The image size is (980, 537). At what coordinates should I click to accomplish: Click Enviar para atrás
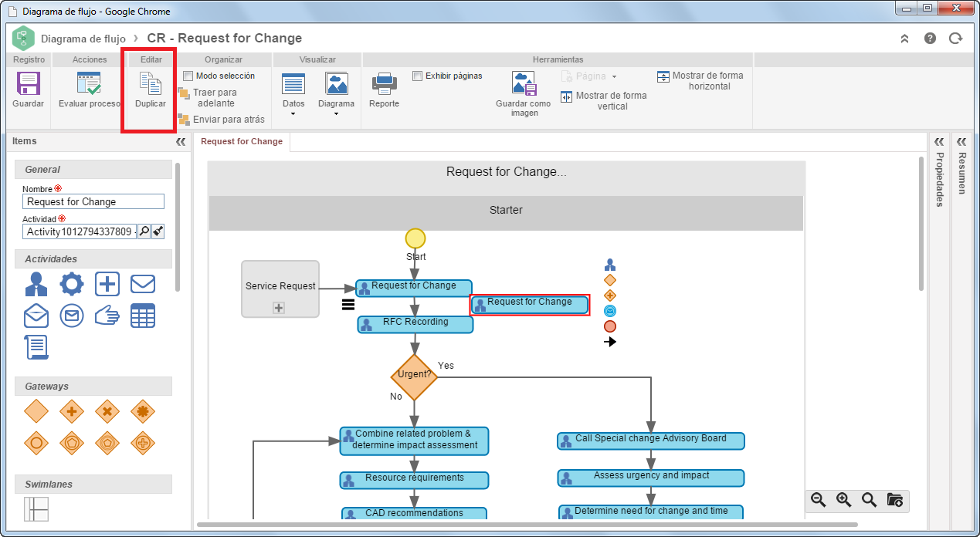pos(222,120)
